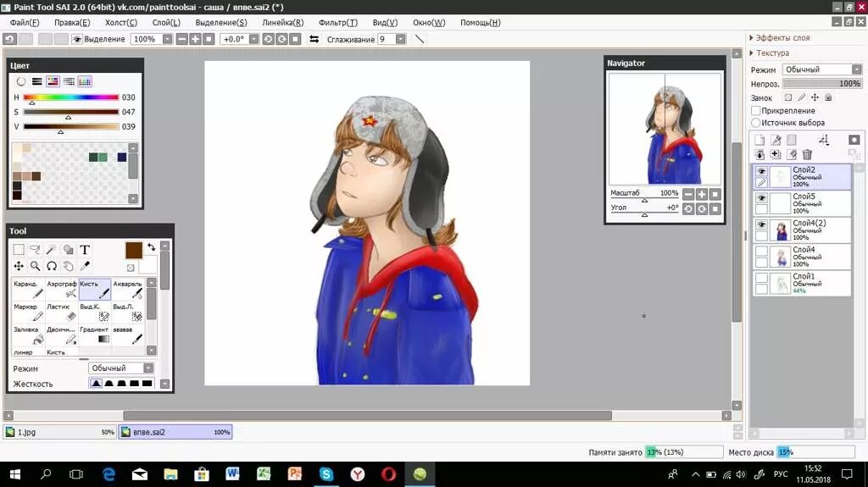Image resolution: width=868 pixels, height=487 pixels.
Task: Open the +0.0° rotation angle dropdown
Action: coord(253,39)
